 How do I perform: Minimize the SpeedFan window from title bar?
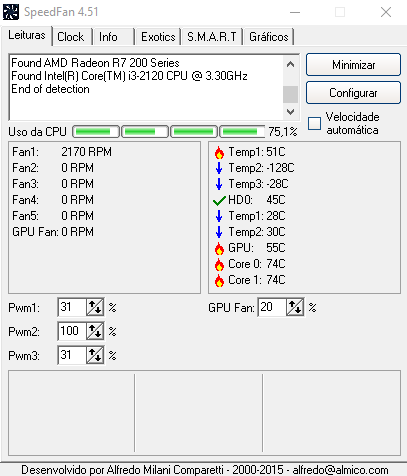pos(295,12)
